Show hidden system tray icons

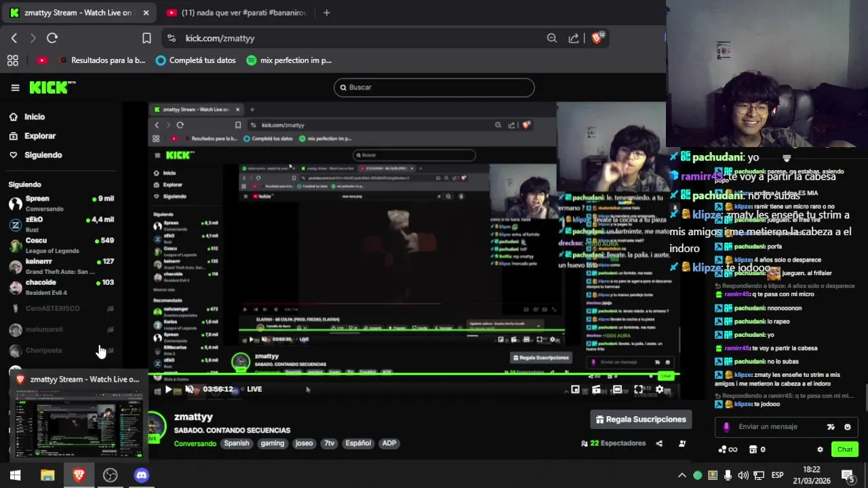tap(682, 475)
